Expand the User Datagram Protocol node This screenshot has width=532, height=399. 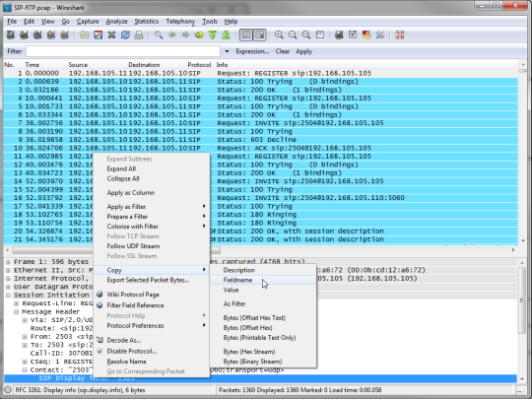click(x=8, y=287)
